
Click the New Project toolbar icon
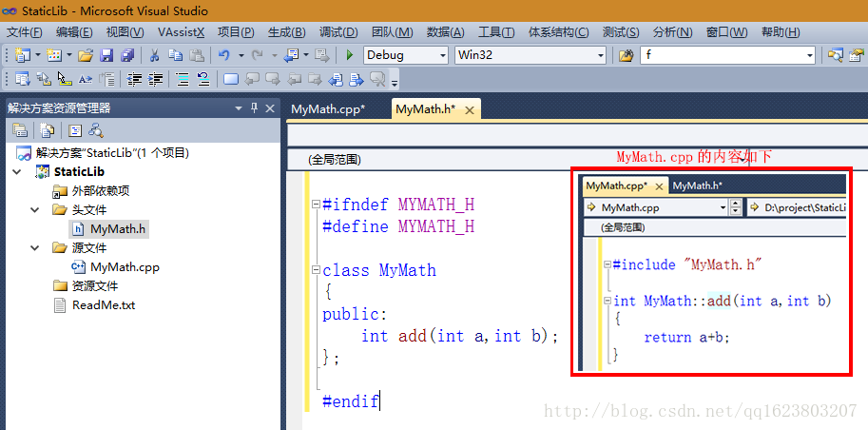click(x=23, y=55)
